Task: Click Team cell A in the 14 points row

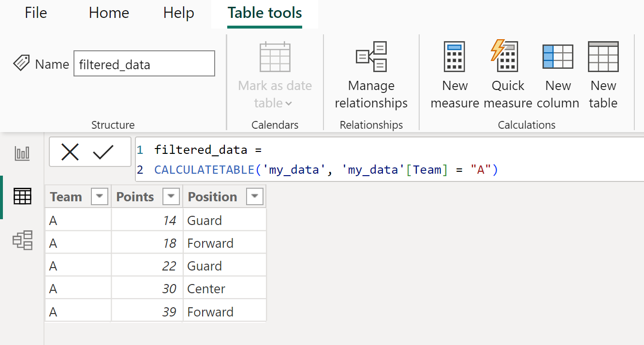Action: pos(78,220)
